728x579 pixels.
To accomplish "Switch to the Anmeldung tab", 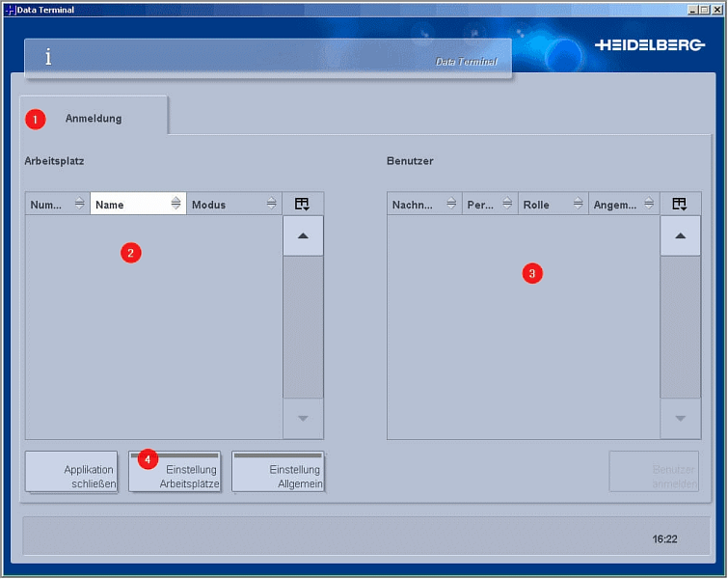I will coord(94,119).
